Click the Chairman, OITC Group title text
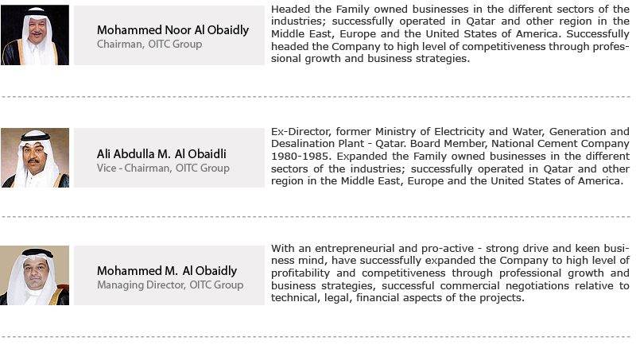The height and width of the screenshot is (364, 636). tap(149, 45)
